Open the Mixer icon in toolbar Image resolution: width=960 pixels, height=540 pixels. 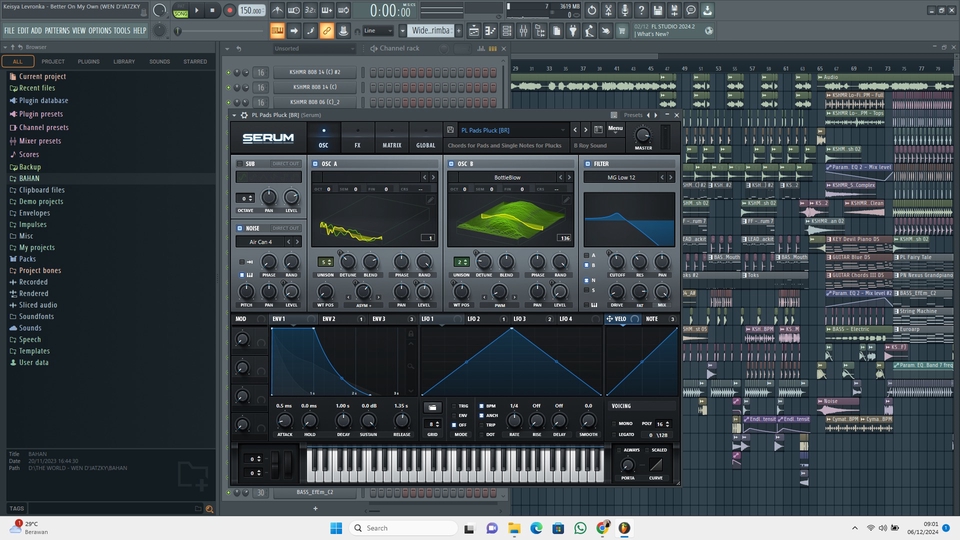point(523,31)
